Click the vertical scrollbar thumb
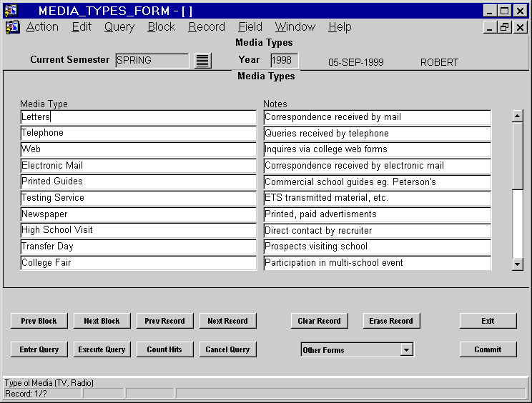Viewport: 532px width, 403px height. (x=518, y=156)
